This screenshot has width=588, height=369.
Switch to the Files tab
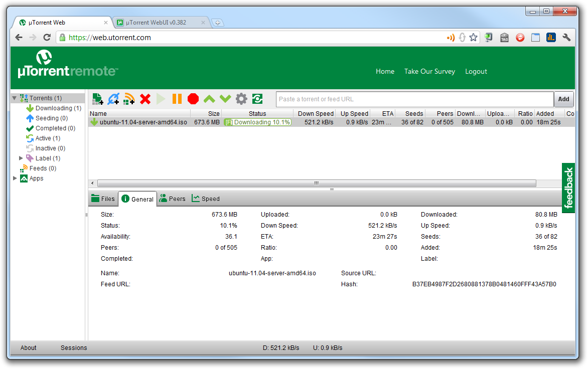[103, 199]
